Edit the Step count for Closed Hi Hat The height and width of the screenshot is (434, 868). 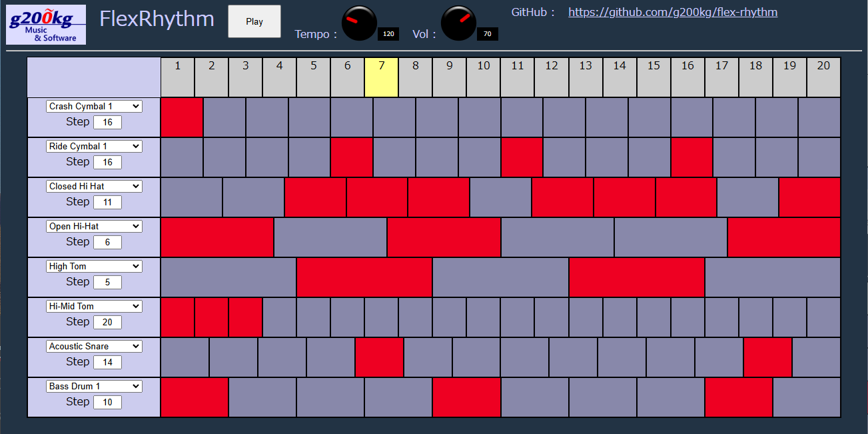pos(107,201)
